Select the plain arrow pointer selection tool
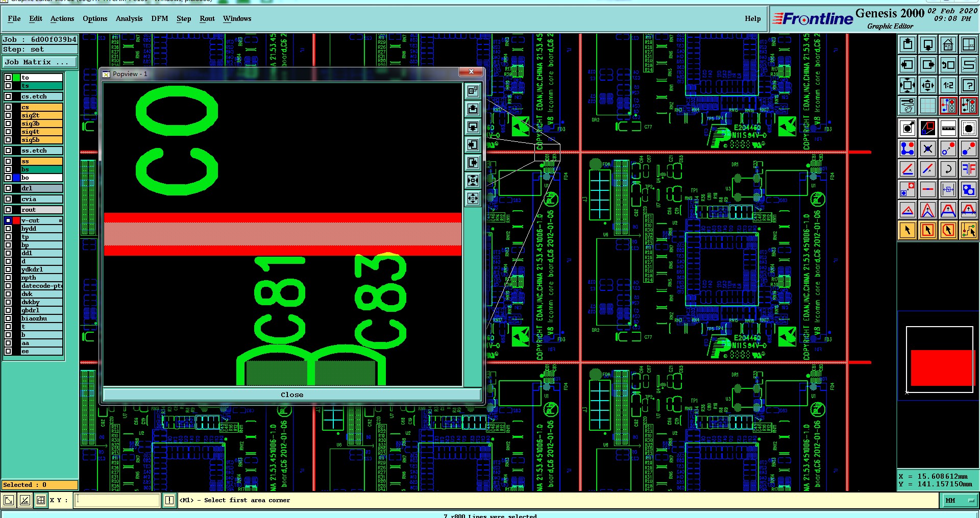This screenshot has height=518, width=980. 908,230
